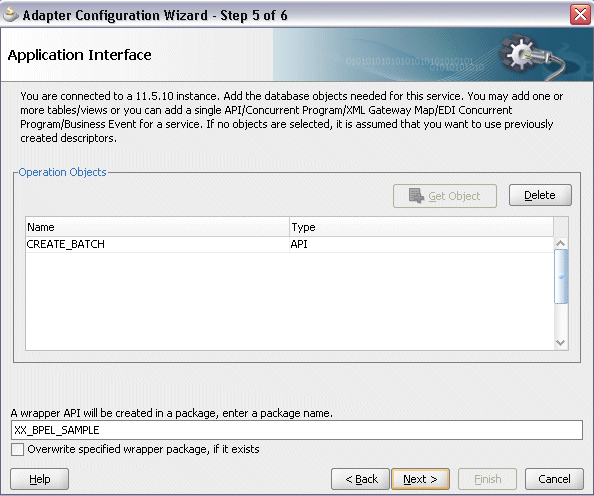Select the CREATE_BATCH row

coord(289,244)
